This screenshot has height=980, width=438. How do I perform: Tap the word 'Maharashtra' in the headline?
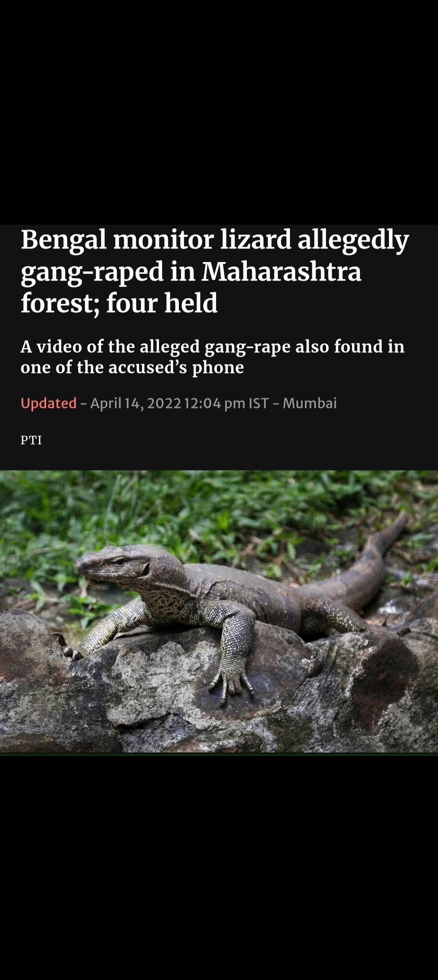point(281,271)
